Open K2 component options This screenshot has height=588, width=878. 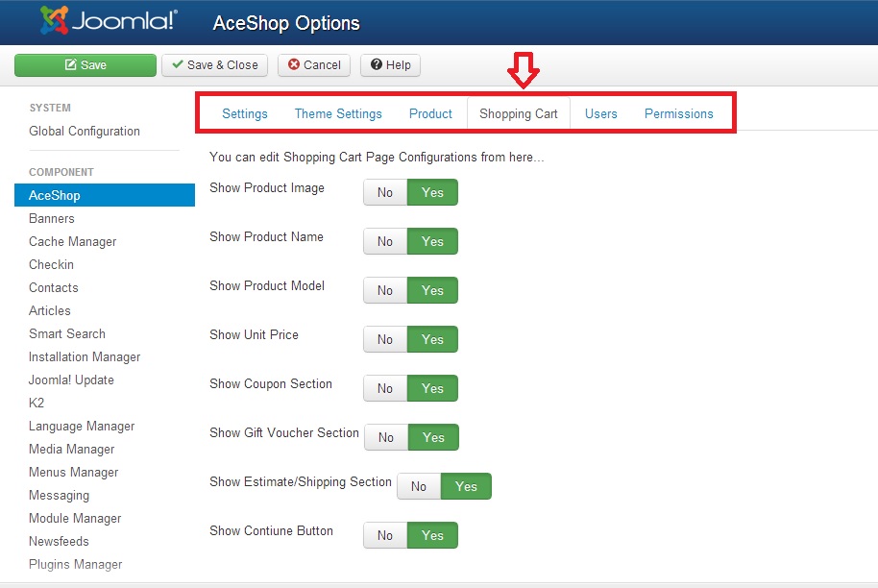click(x=37, y=403)
